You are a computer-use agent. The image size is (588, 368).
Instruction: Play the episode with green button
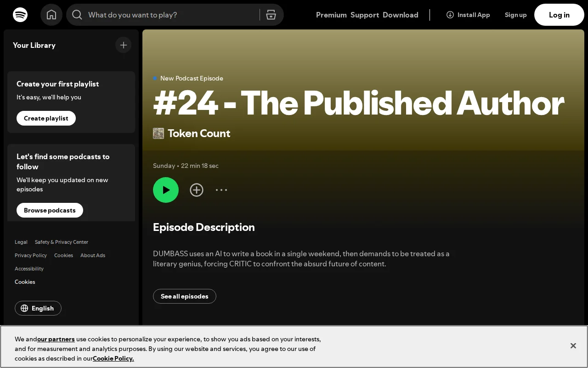[166, 190]
